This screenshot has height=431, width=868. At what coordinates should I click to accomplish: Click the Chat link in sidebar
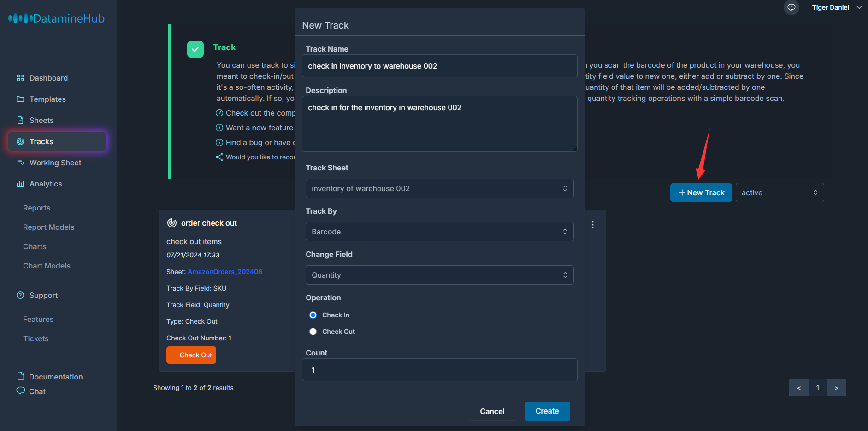[x=37, y=391]
